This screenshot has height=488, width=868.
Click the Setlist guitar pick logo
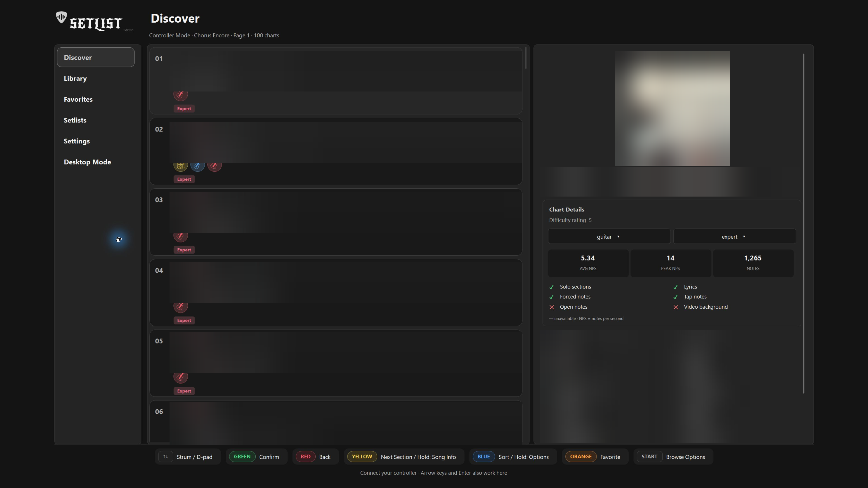coord(61,17)
